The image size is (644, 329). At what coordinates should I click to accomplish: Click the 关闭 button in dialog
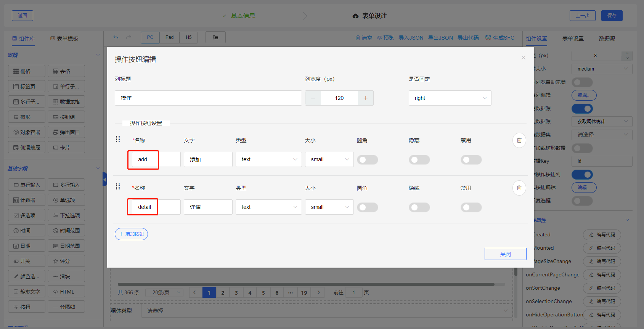pos(505,254)
